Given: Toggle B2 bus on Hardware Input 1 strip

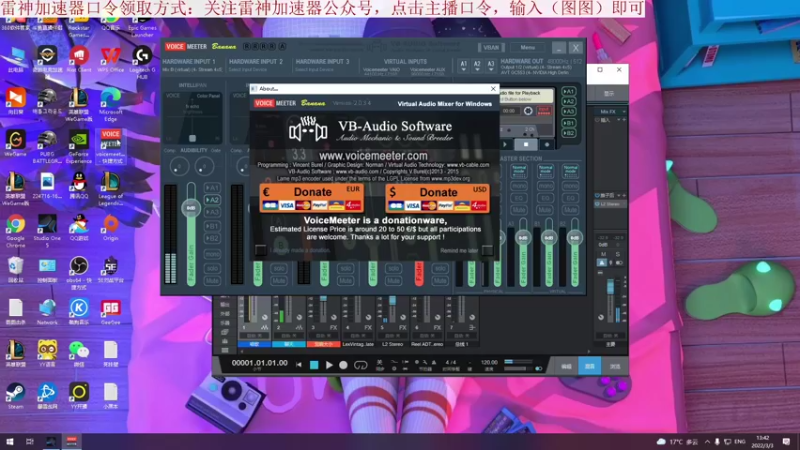Looking at the screenshot, I should (212, 238).
